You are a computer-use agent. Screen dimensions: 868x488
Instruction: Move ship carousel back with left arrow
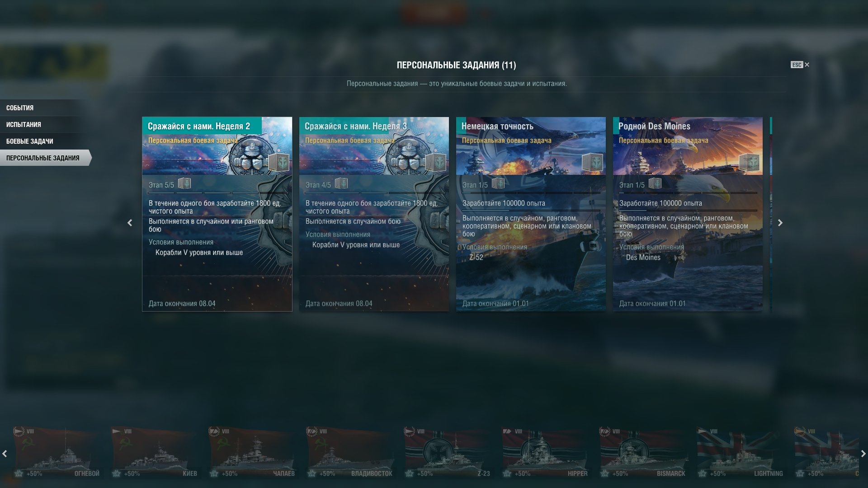[5, 454]
